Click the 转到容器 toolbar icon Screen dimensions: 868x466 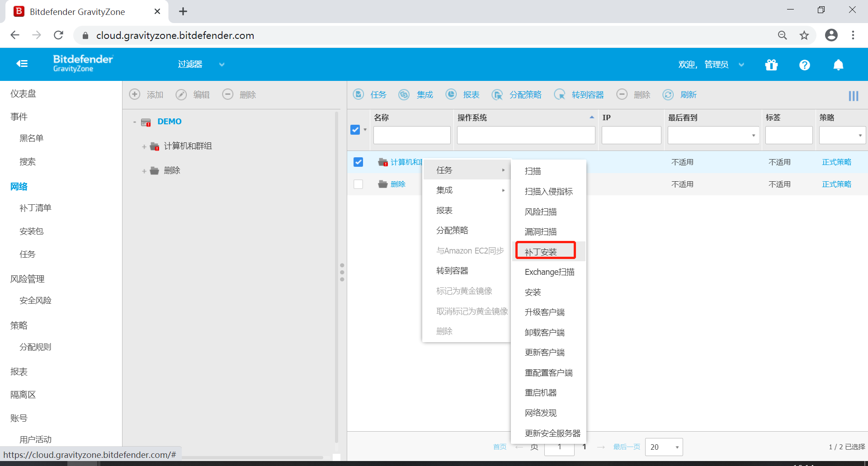(x=560, y=94)
